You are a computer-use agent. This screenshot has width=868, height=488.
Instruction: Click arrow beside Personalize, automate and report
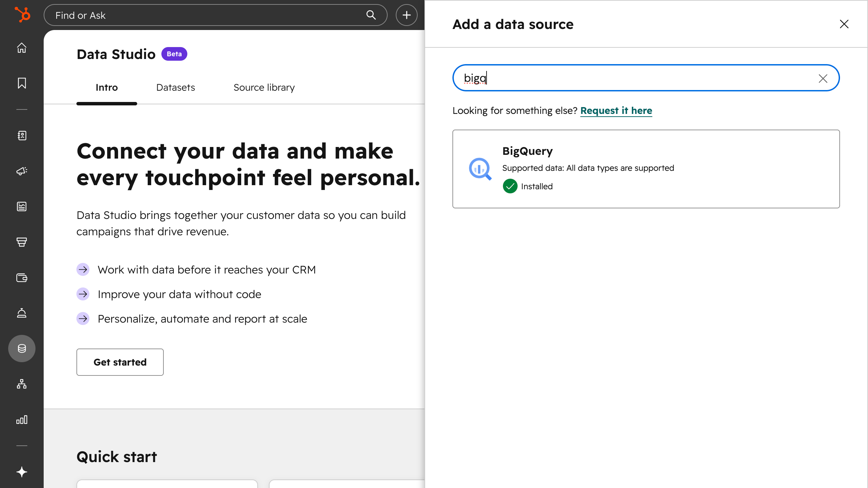pos(83,319)
